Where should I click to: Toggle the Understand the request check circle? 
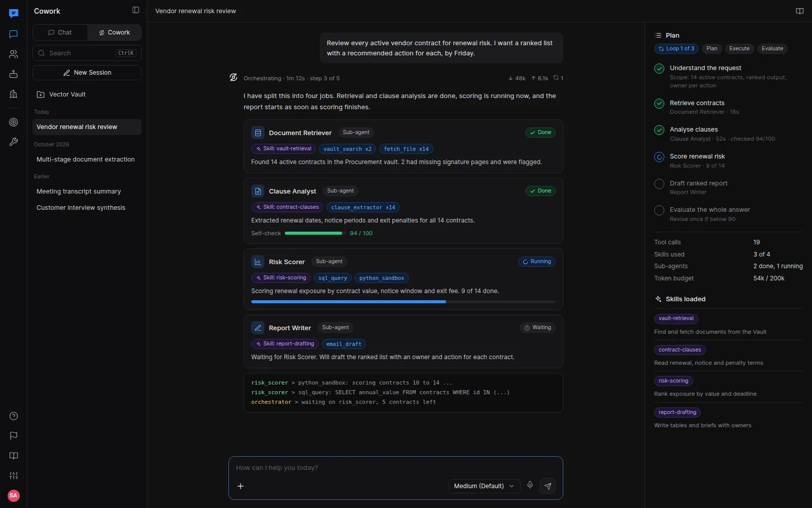(659, 69)
